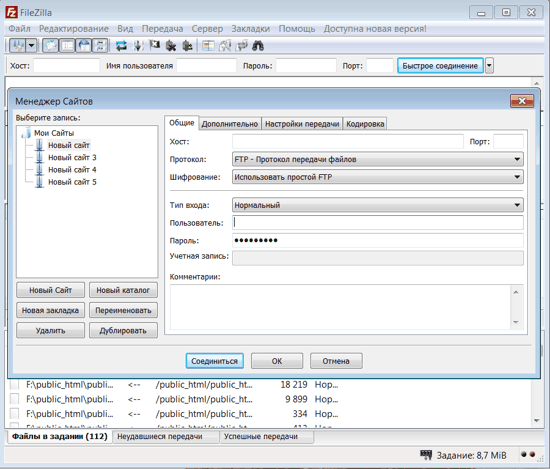Toggle transfer queue display icon
Image resolution: width=550 pixels, height=469 pixels.
(100, 46)
